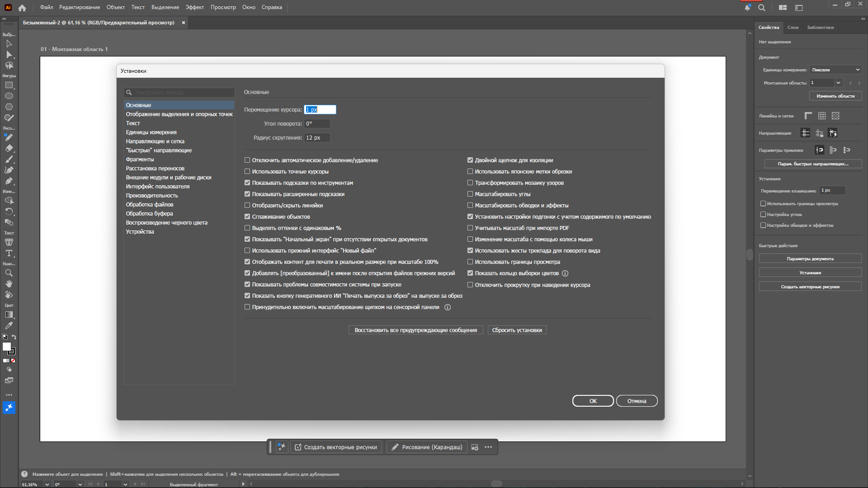This screenshot has width=868, height=488.
Task: Click the Home icon in top bar
Action: (22, 8)
